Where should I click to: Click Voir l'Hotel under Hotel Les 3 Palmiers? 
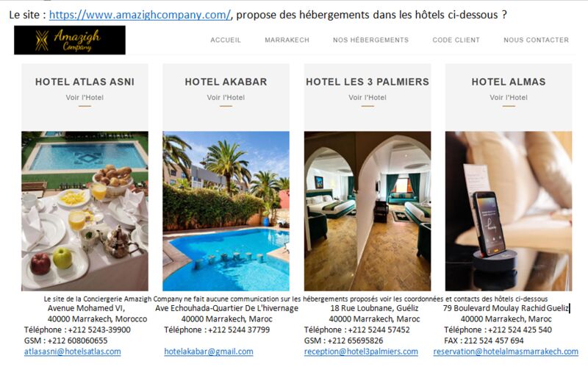point(367,98)
